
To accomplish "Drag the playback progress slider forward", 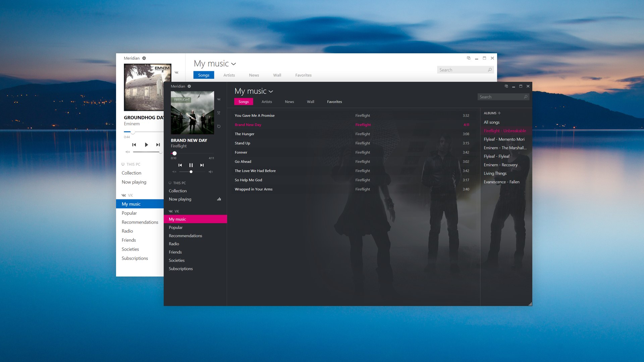I will tap(199, 154).
